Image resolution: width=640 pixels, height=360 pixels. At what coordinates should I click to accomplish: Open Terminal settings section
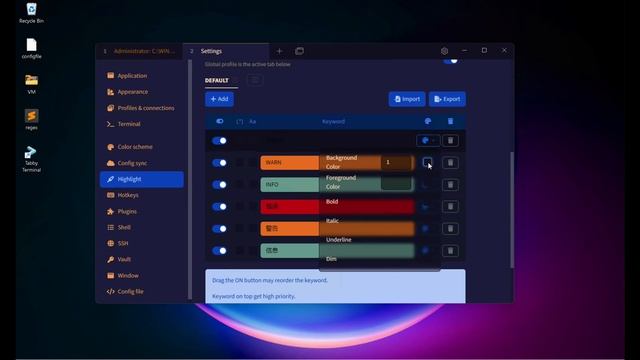point(142,124)
